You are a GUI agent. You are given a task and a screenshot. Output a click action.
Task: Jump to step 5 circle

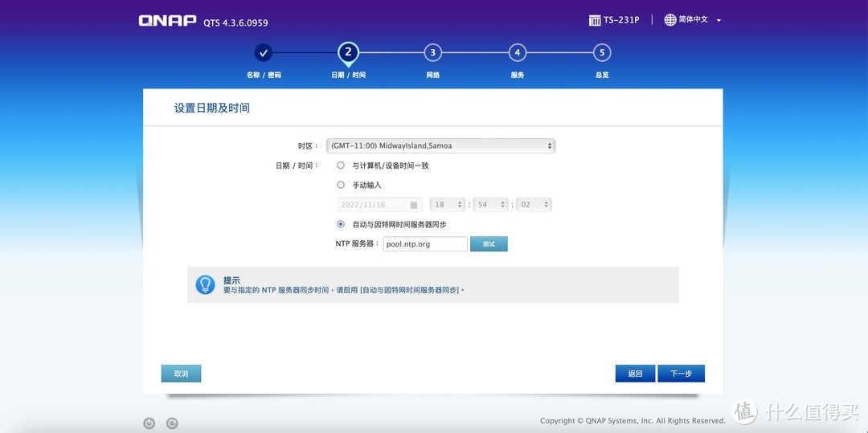pos(602,53)
